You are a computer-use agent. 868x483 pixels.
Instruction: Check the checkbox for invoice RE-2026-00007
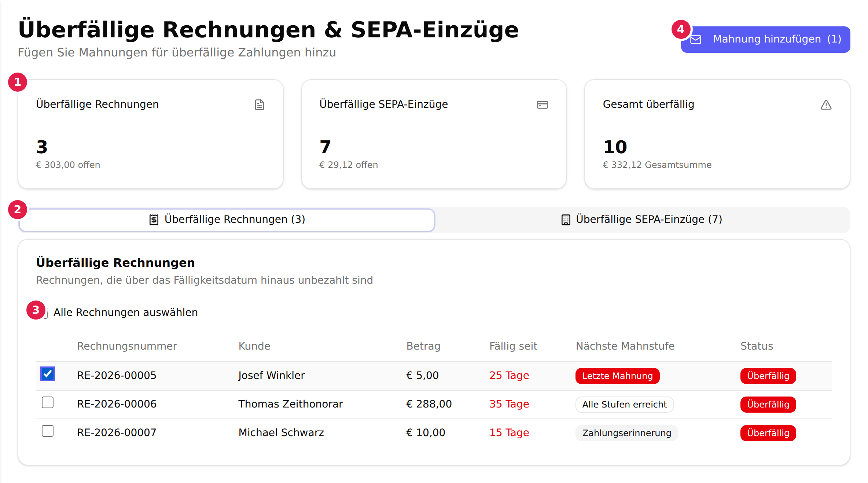48,431
